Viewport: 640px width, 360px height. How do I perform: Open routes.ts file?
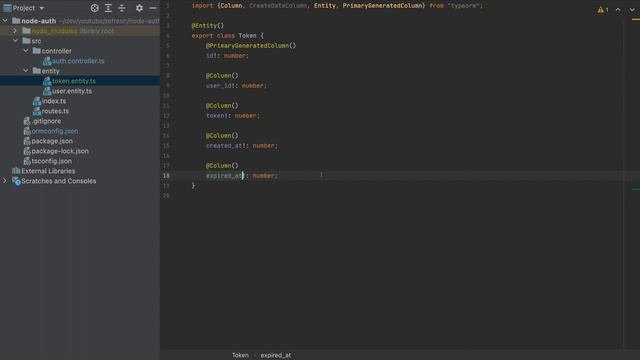click(55, 111)
